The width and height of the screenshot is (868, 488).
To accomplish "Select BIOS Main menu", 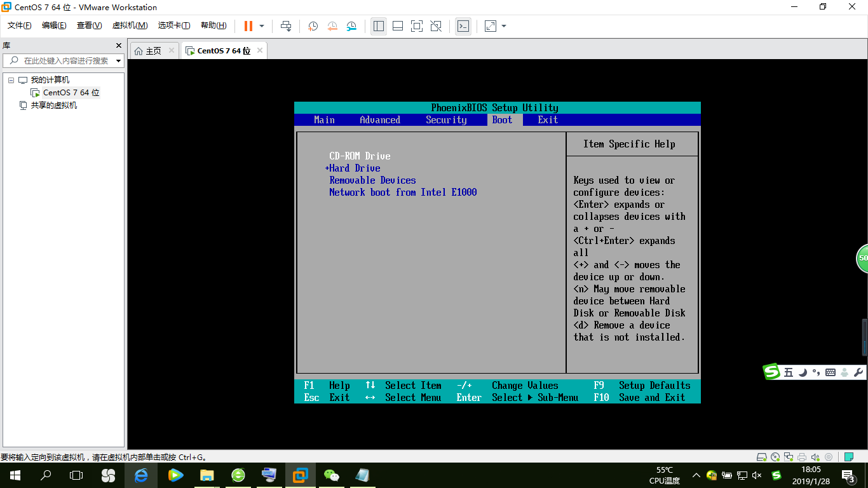I will (324, 120).
